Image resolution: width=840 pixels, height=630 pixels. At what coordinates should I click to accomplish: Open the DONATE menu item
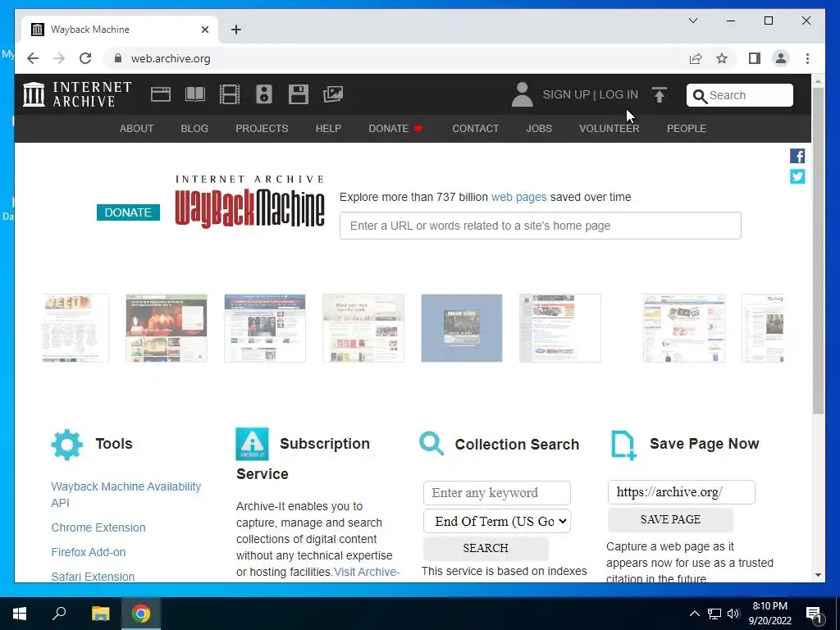pyautogui.click(x=396, y=129)
